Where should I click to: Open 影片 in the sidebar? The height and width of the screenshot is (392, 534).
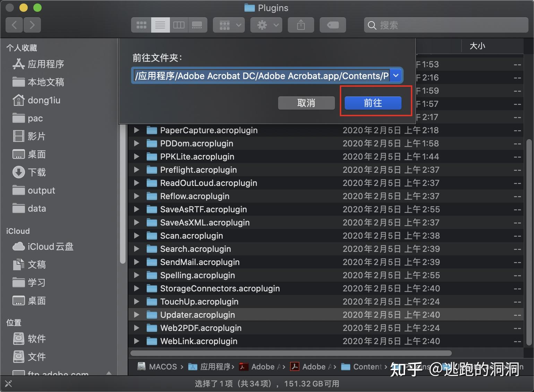[29, 136]
